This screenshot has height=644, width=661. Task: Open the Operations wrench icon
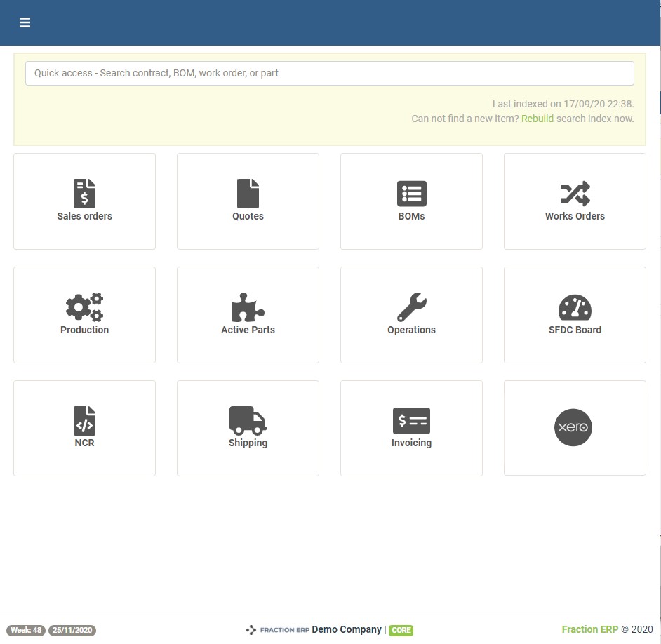click(x=411, y=307)
